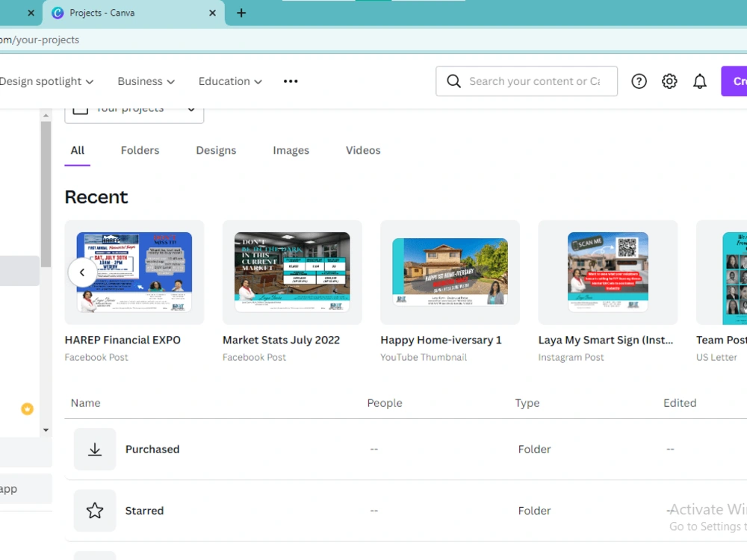Click the Type column header
Image resolution: width=747 pixels, height=560 pixels.
click(x=527, y=403)
